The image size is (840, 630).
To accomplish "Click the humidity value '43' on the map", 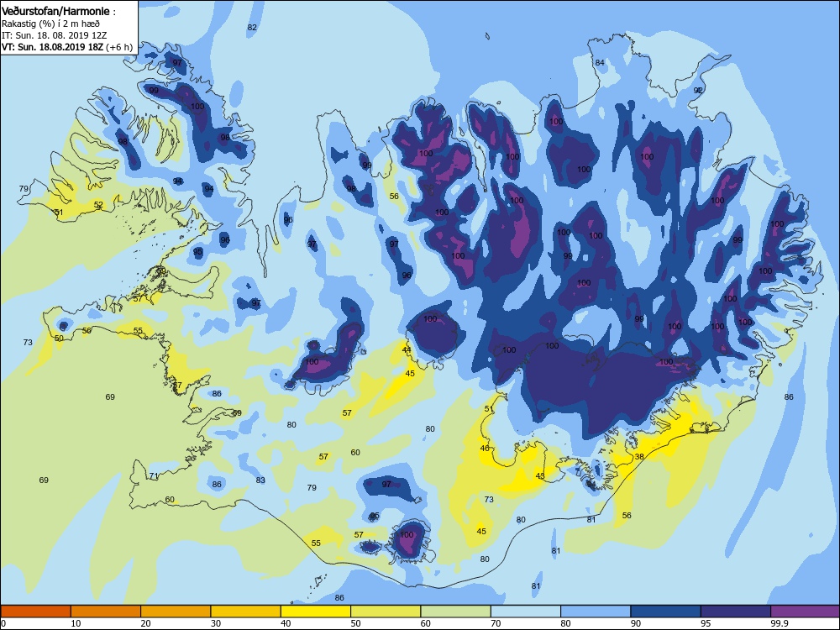I will [540, 475].
